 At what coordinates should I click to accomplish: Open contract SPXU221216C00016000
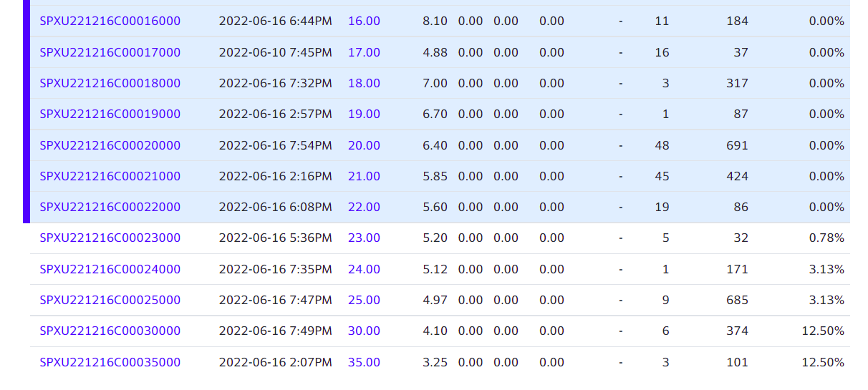pos(110,21)
